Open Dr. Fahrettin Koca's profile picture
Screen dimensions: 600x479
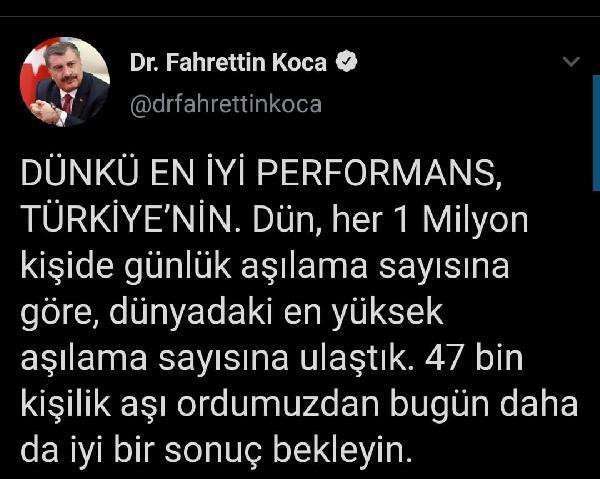[65, 81]
